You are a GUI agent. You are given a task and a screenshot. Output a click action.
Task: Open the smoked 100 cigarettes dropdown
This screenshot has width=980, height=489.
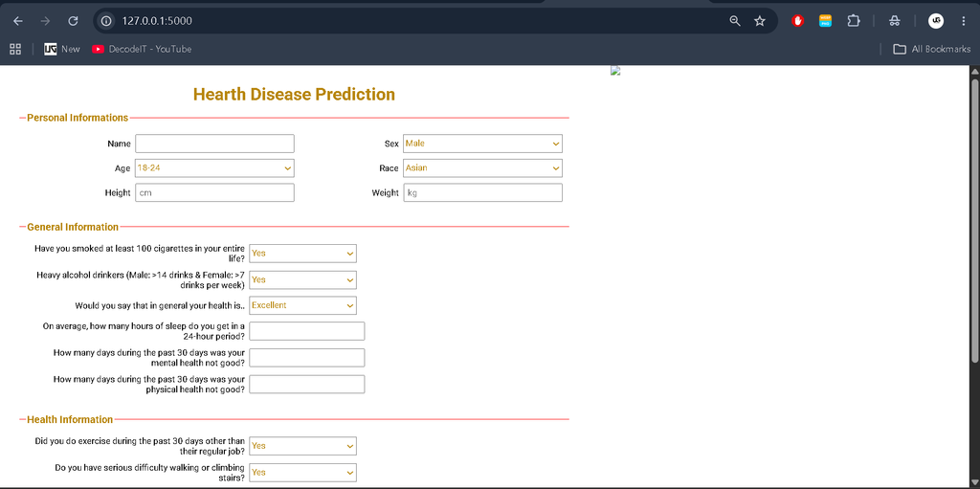[303, 254]
